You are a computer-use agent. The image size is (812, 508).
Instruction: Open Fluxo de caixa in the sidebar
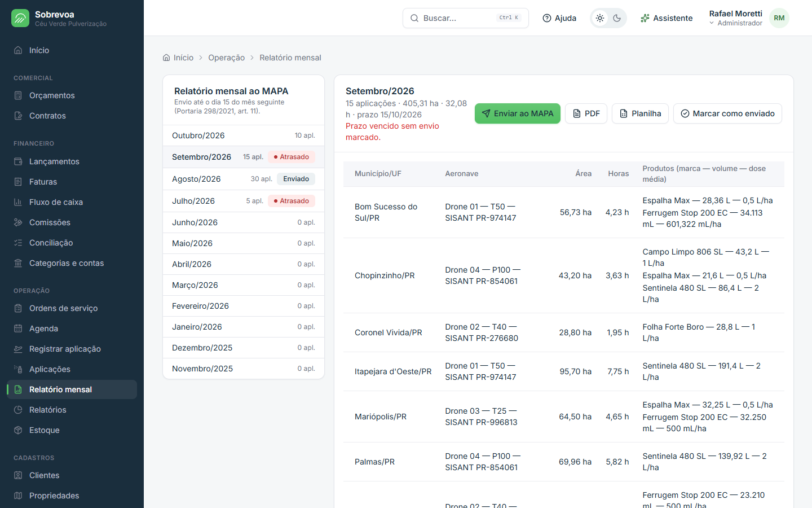coord(72,202)
